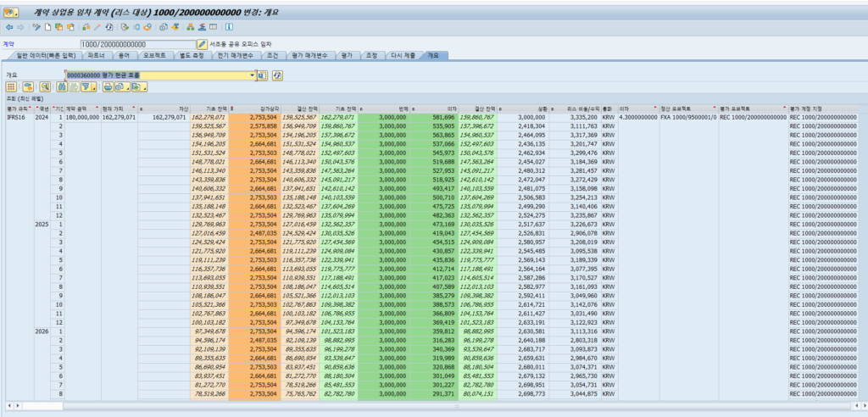Select the 개요 tab

click(x=432, y=55)
